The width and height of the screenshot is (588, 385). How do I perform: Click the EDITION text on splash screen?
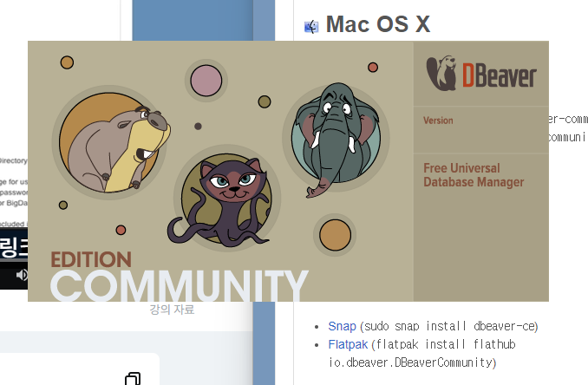point(91,259)
